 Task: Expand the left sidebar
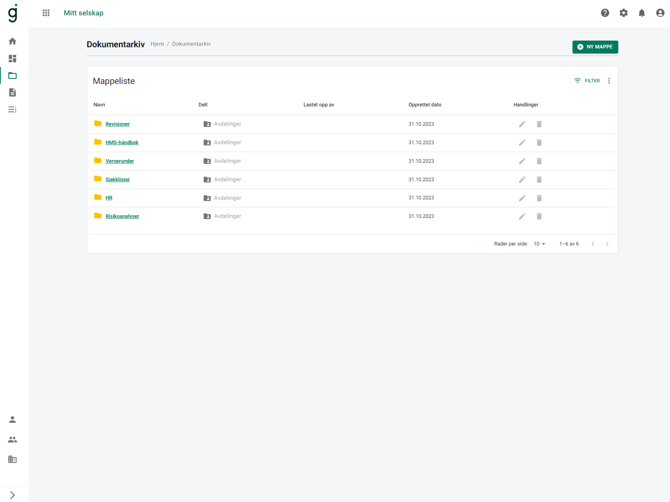[x=12, y=495]
